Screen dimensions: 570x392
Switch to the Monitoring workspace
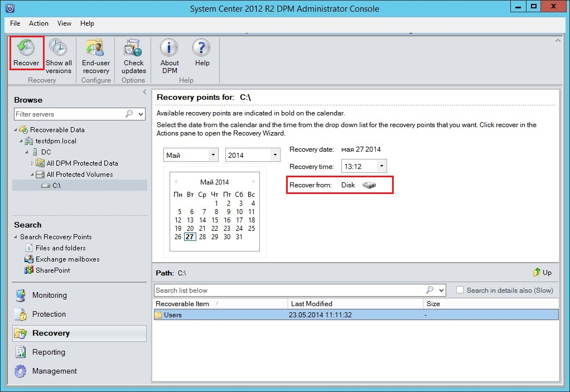pos(49,296)
